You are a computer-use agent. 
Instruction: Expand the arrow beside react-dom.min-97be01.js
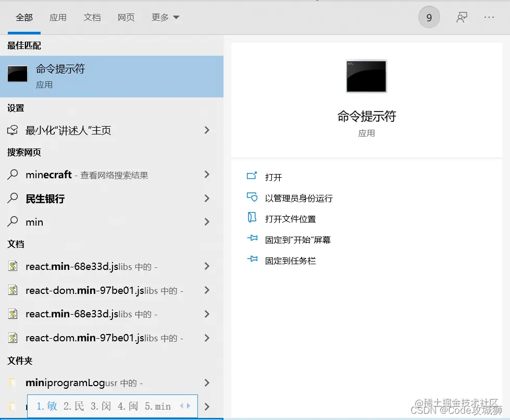tap(206, 290)
